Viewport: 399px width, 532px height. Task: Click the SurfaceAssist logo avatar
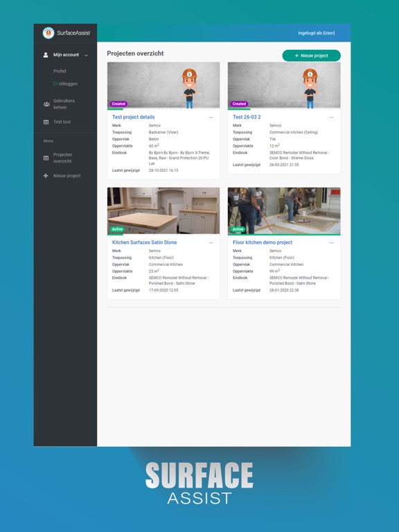pos(48,33)
